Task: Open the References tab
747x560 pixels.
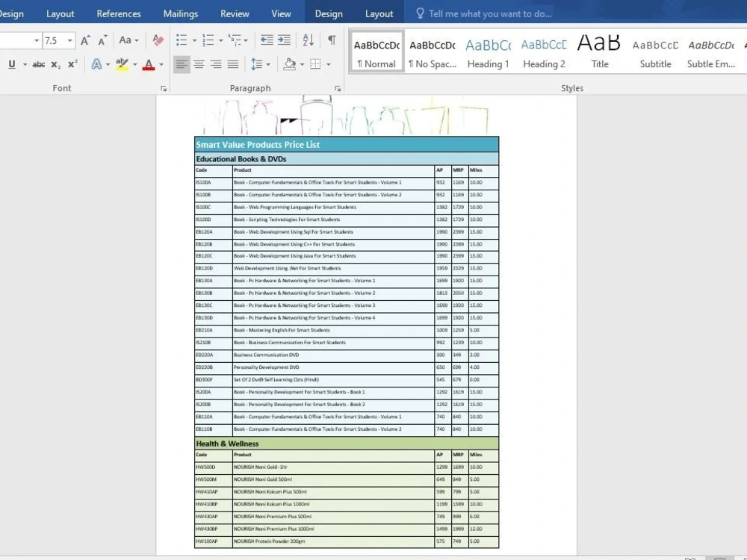Action: click(x=119, y=13)
